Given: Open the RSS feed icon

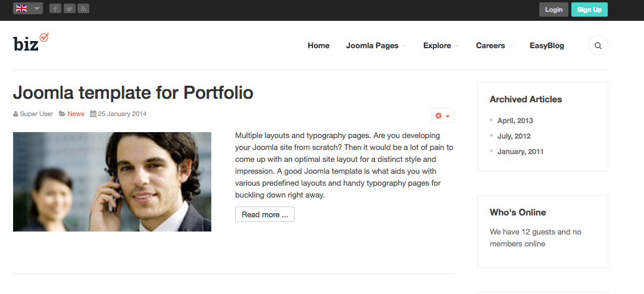Looking at the screenshot, I should 83,9.
